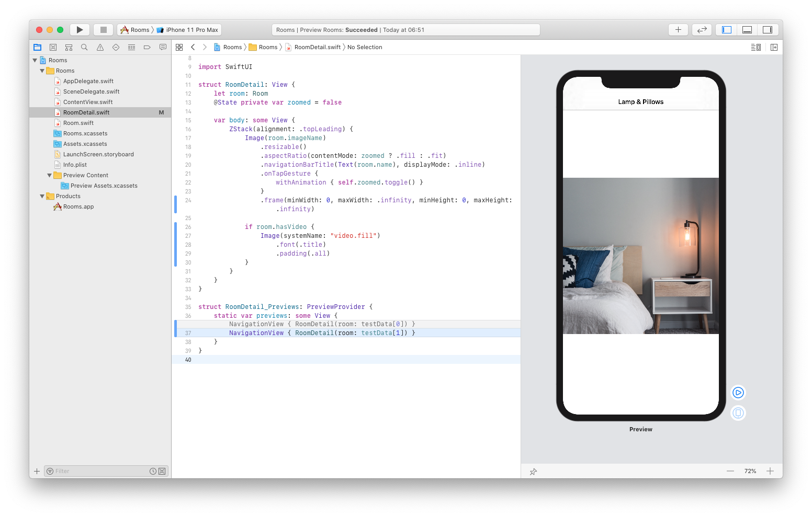The image size is (812, 517).
Task: Open the Report navigator
Action: coord(163,47)
